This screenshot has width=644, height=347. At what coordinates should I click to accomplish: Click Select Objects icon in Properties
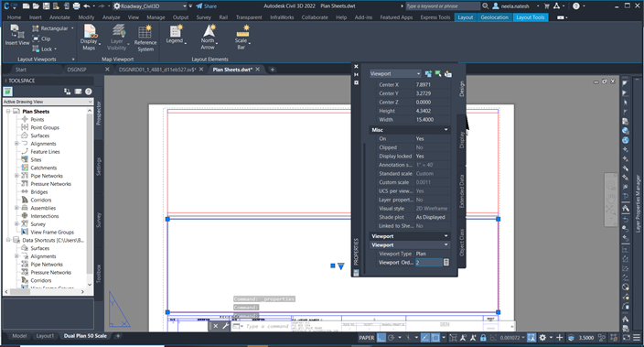click(438, 73)
